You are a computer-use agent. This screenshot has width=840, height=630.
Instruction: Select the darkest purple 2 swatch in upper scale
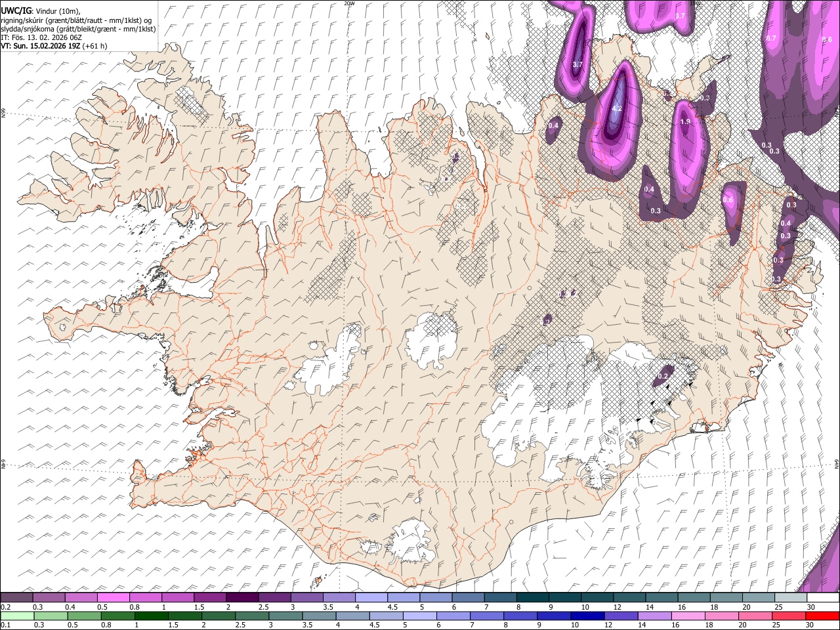(242, 598)
